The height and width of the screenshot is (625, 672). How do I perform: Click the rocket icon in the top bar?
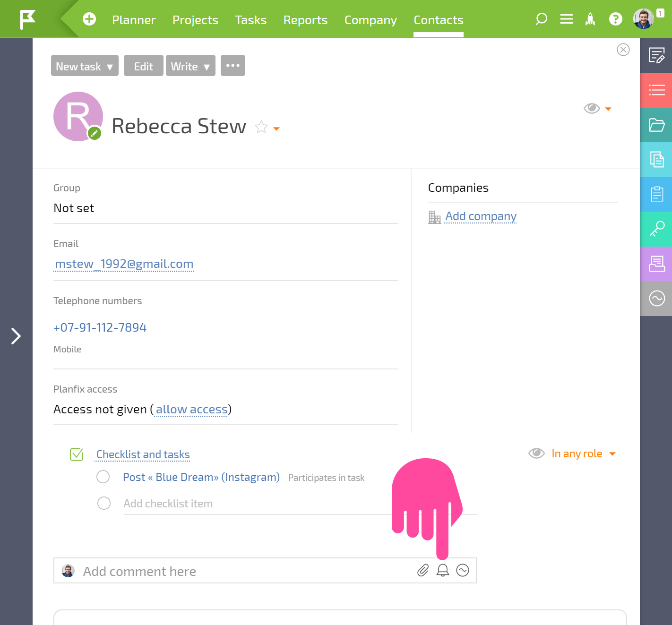click(x=590, y=19)
